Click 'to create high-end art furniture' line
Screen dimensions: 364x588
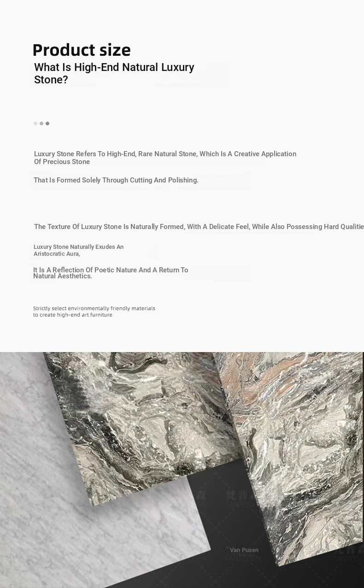click(73, 315)
